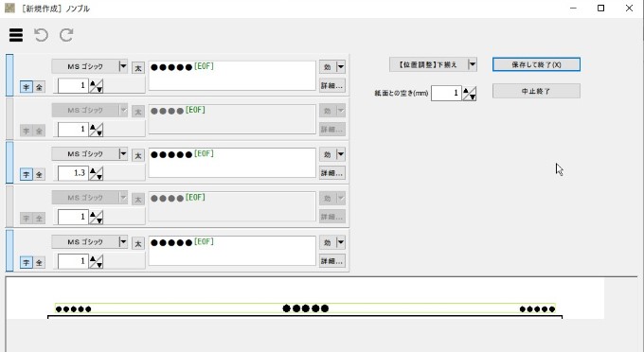
Task: Open the 【位置調整】下揃え dropdown
Action: [x=434, y=64]
